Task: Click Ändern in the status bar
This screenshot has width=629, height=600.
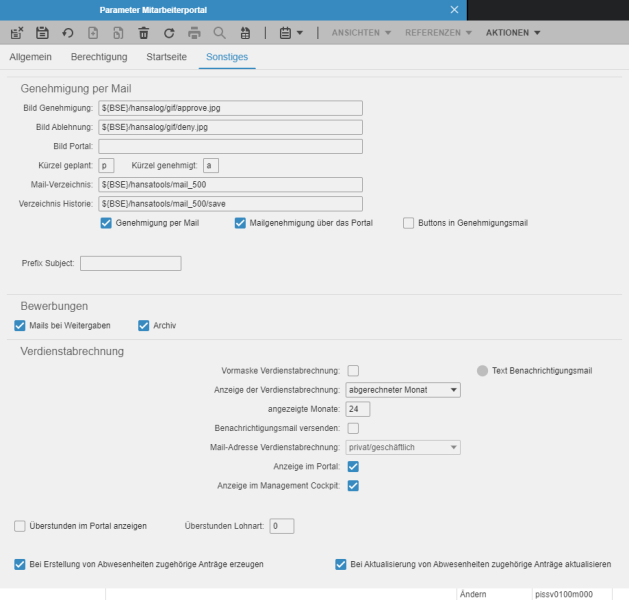Action: pos(473,594)
